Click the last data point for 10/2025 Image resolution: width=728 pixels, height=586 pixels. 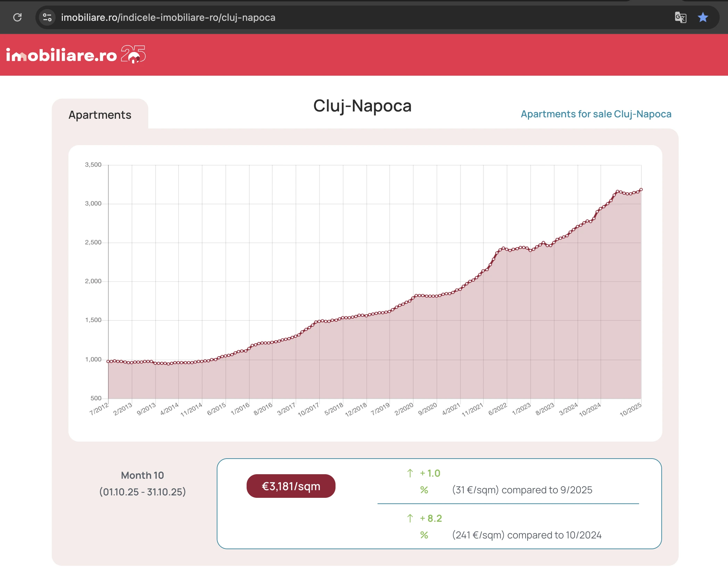coord(641,190)
